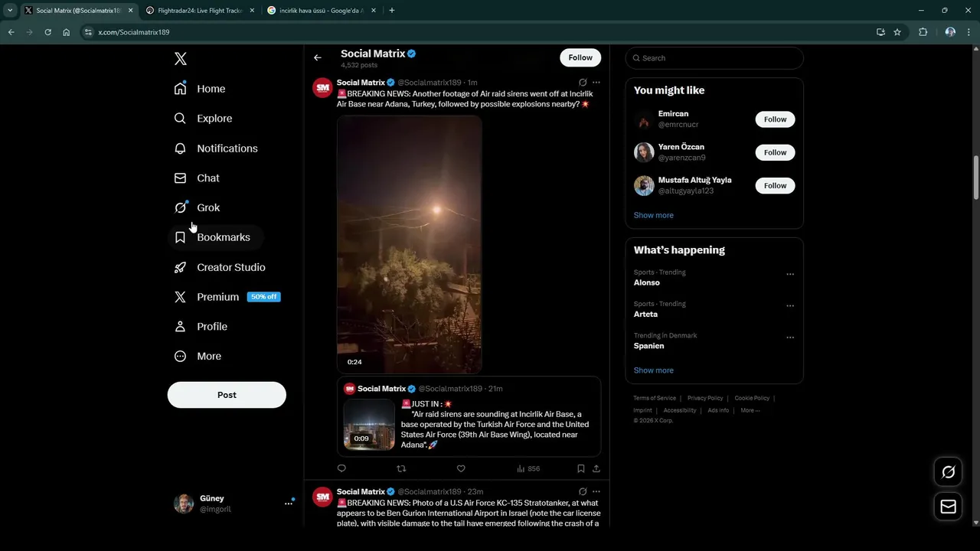Share the Incirlik sirens post
980x551 pixels.
click(596, 468)
